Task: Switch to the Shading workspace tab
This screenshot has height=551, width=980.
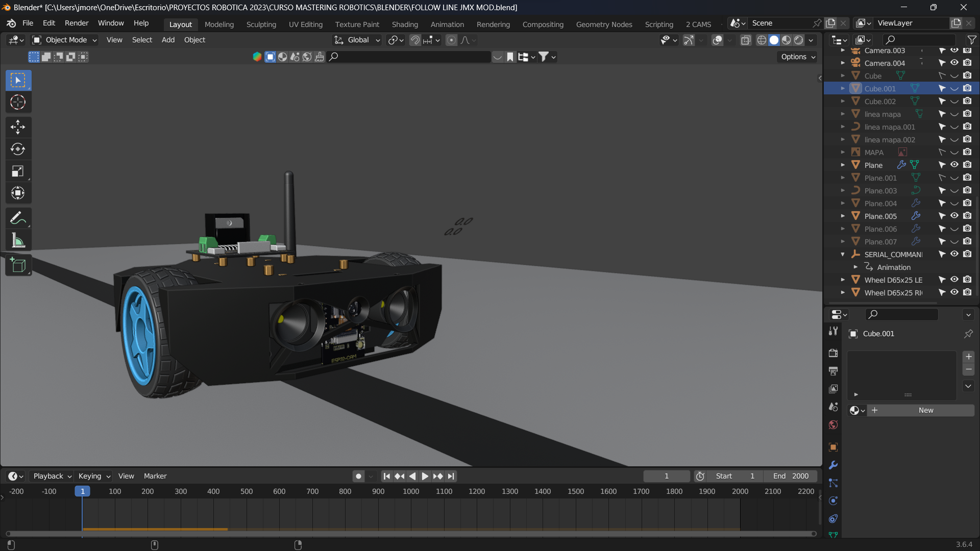Action: (x=404, y=24)
